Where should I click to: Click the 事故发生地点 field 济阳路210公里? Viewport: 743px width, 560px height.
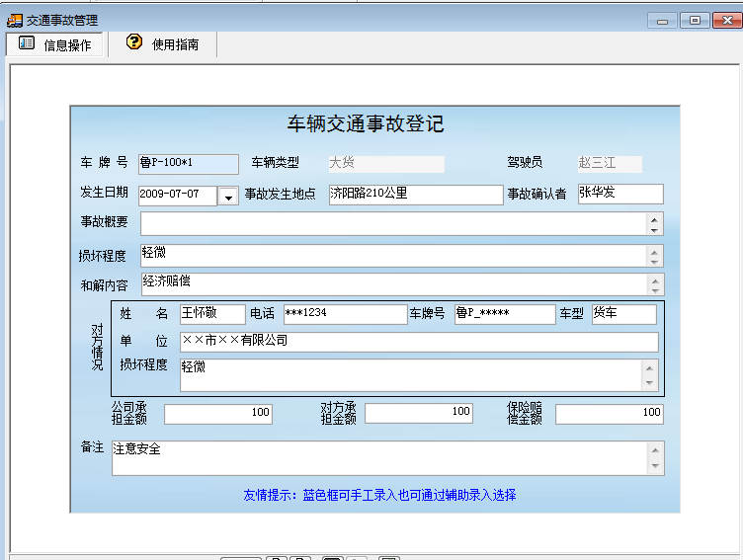[x=416, y=195]
